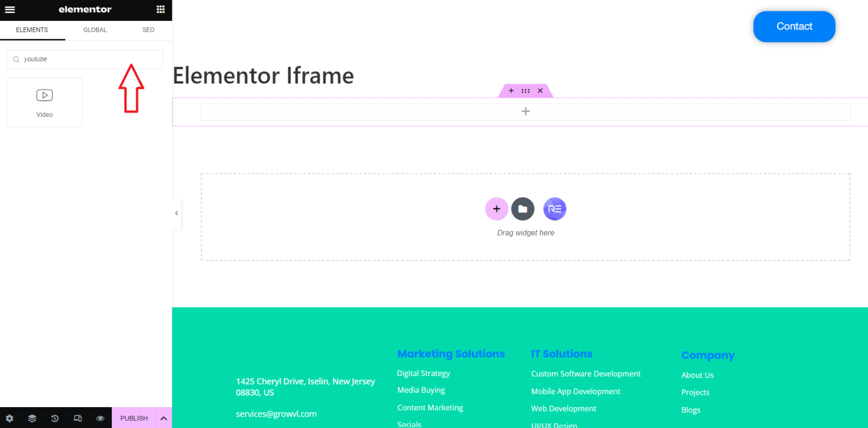Select the Elements tab

tap(32, 30)
